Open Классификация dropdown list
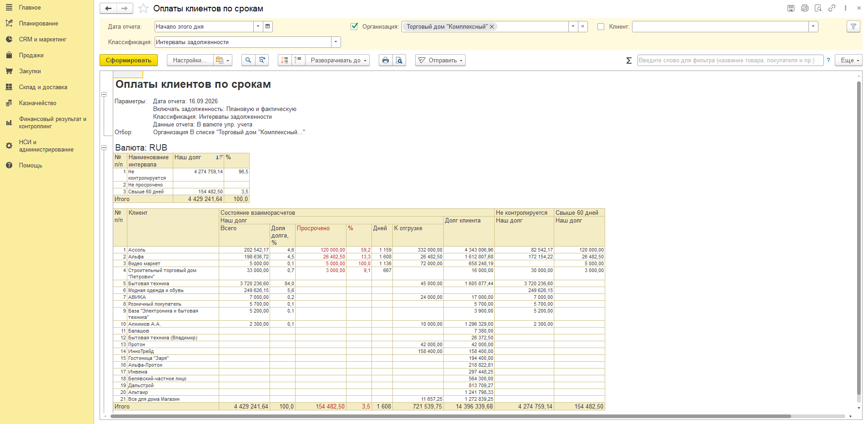 (x=336, y=42)
